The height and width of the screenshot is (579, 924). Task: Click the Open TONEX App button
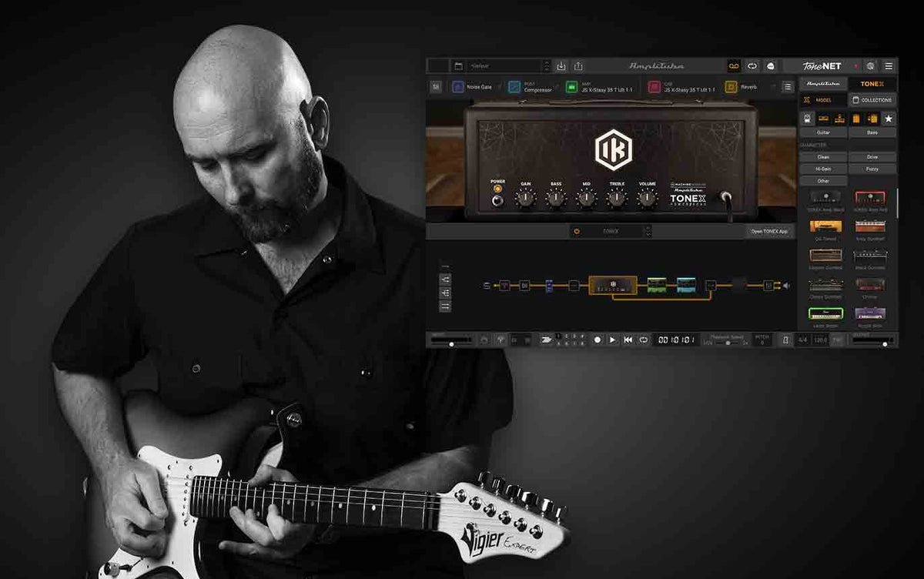coord(770,231)
